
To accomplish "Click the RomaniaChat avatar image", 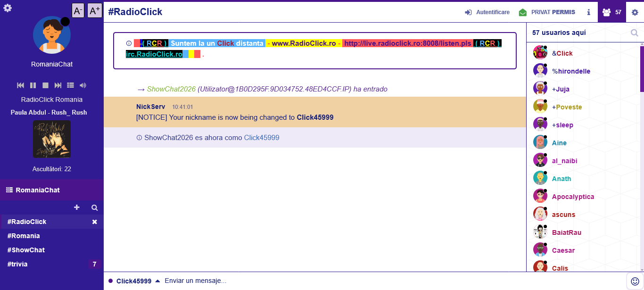I will coord(52,35).
